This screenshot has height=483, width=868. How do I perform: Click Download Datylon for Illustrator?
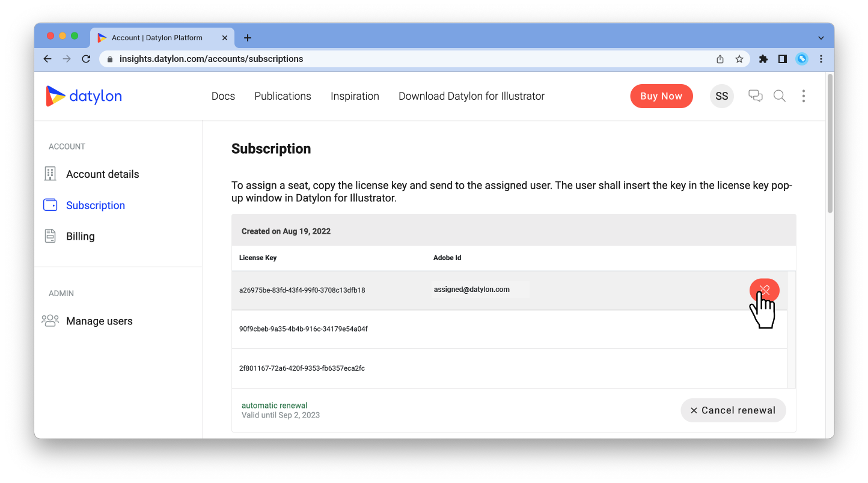click(x=471, y=96)
